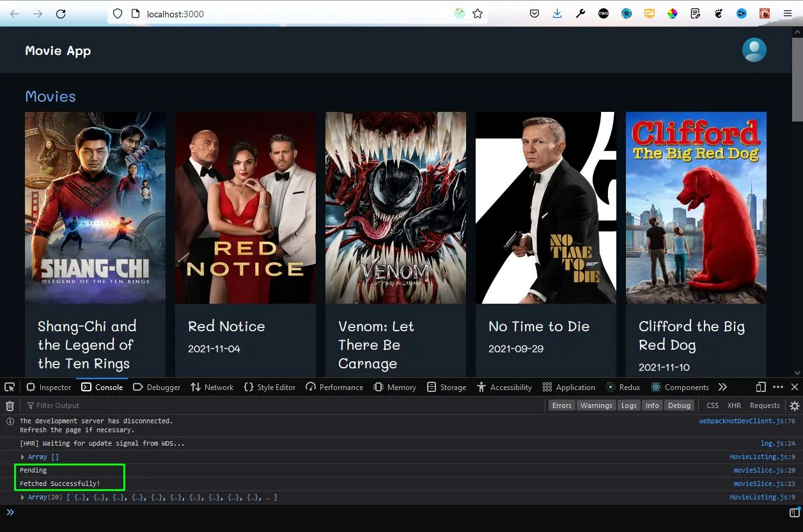Bookmark this page with the star
The image size is (803, 532).
(x=478, y=13)
